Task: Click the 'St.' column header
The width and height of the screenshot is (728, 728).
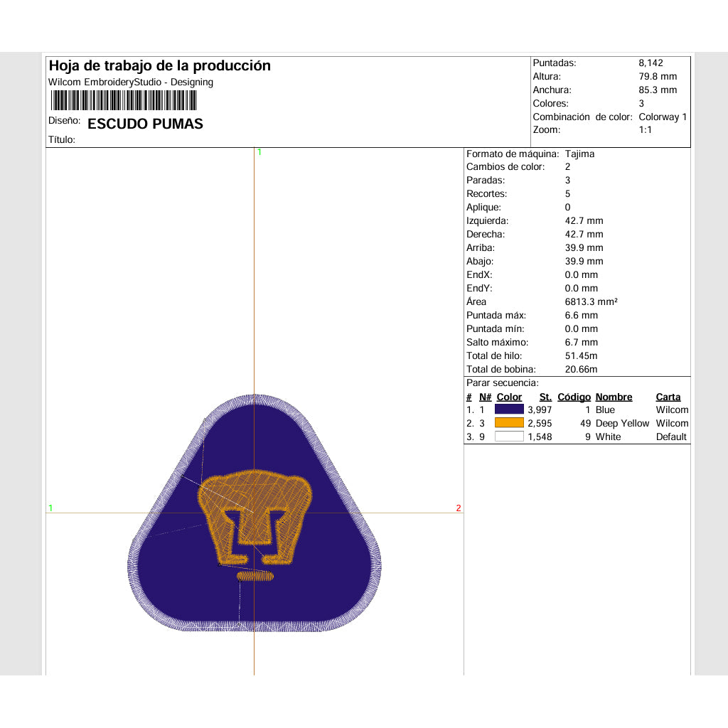Action: coord(545,397)
